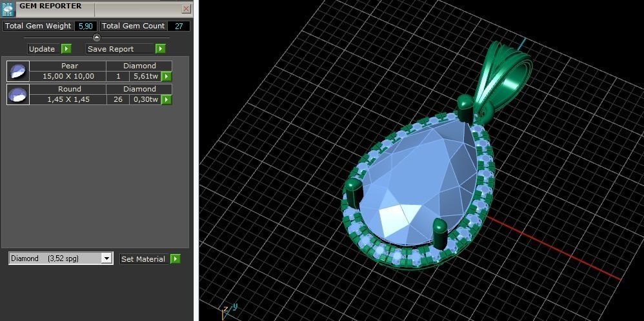This screenshot has width=644, height=321.
Task: Click the green arrow next to 5,61tw
Action: tap(166, 76)
